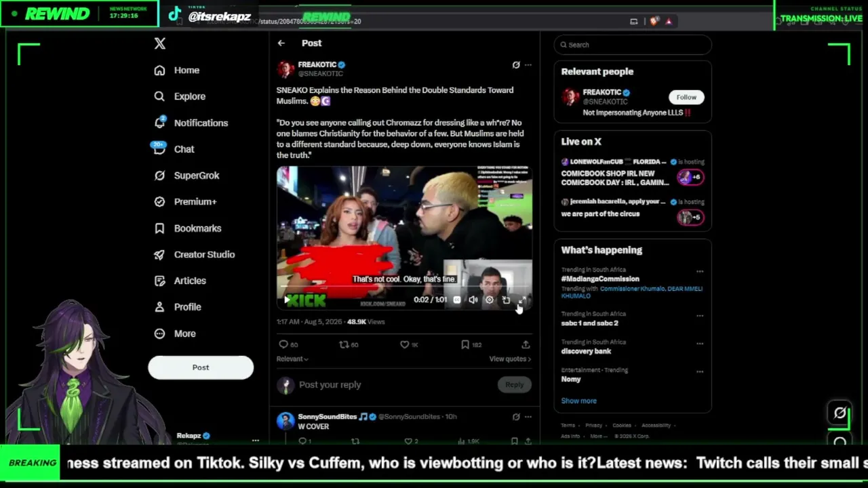Open View quotes link

point(510,359)
